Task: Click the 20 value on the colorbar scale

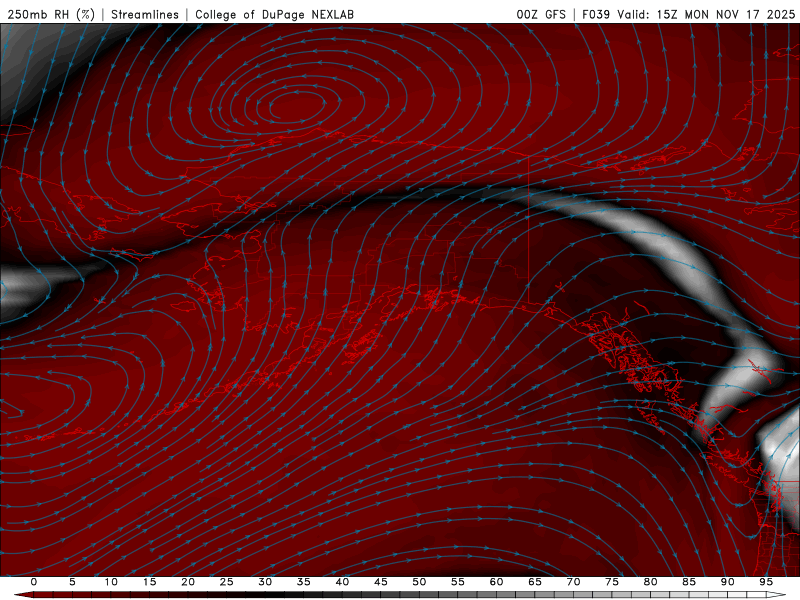Action: [x=188, y=582]
